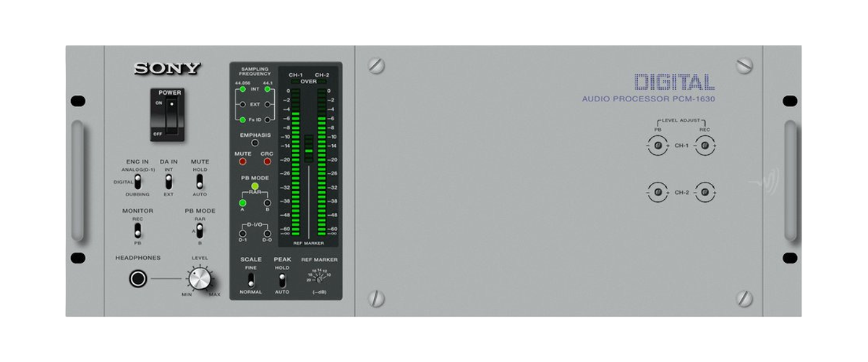Click the HEADPHONES jack socket
The height and width of the screenshot is (362, 868).
click(x=137, y=279)
